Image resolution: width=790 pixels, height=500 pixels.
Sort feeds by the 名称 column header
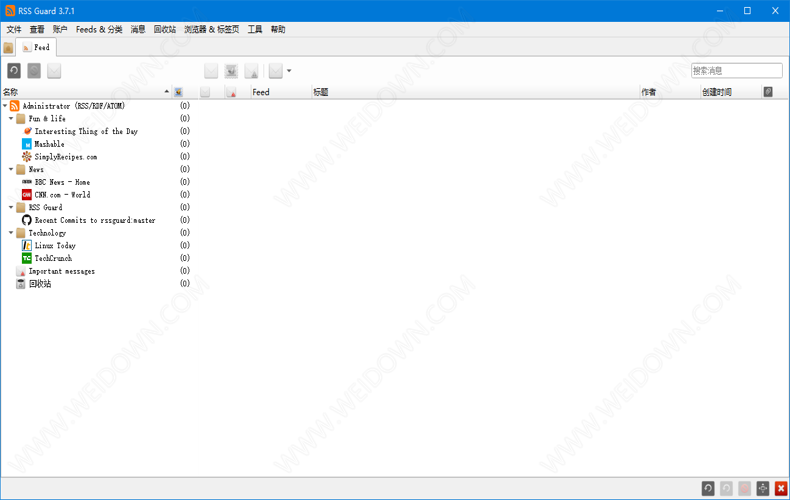(86, 92)
